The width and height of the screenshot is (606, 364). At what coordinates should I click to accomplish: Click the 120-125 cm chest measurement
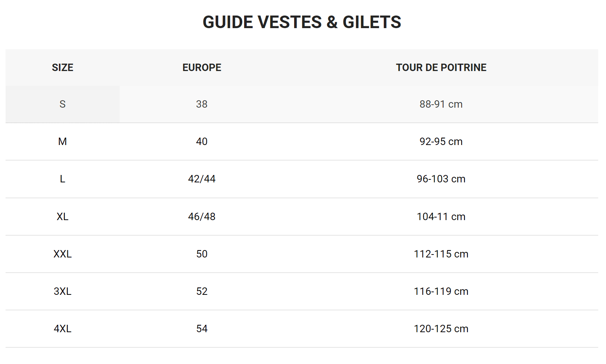[441, 329]
